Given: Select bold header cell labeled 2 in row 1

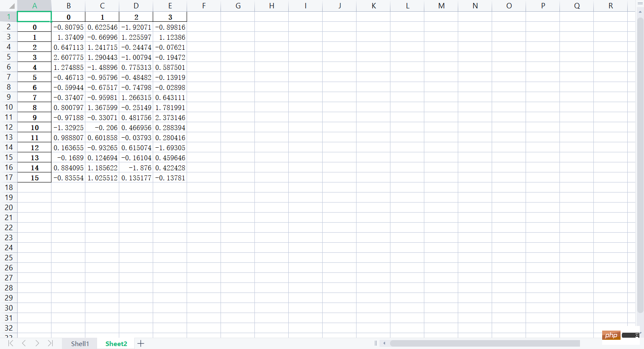Looking at the screenshot, I should pyautogui.click(x=136, y=17).
